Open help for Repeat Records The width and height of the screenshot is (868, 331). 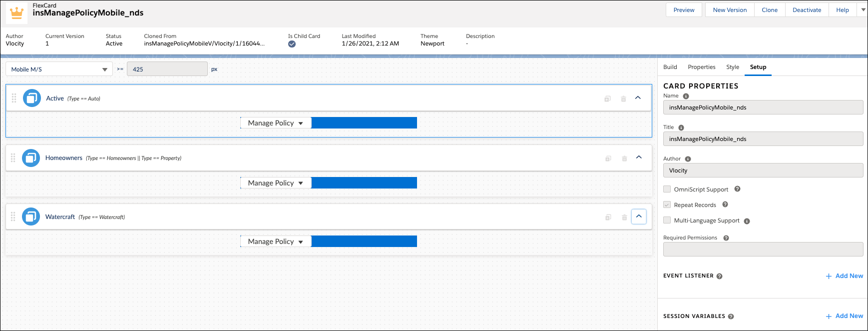click(x=725, y=204)
